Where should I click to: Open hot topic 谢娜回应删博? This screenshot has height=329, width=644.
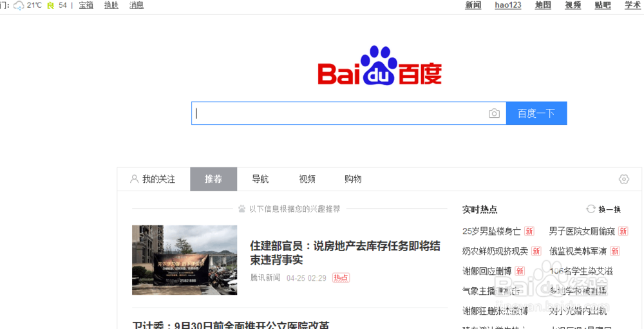tap(487, 271)
